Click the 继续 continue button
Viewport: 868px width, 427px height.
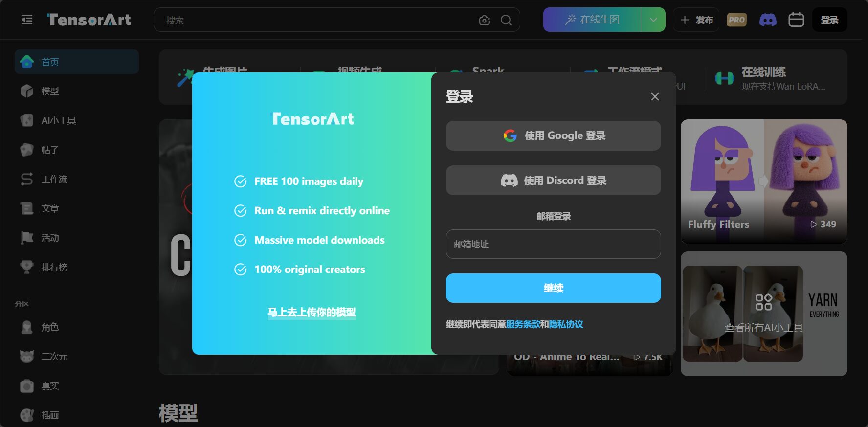click(x=554, y=288)
